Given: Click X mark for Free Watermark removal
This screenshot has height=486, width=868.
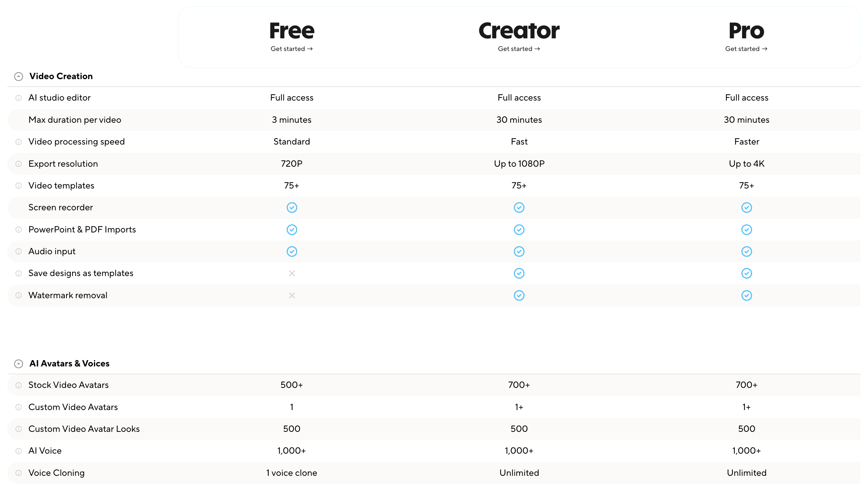Looking at the screenshot, I should [x=292, y=295].
